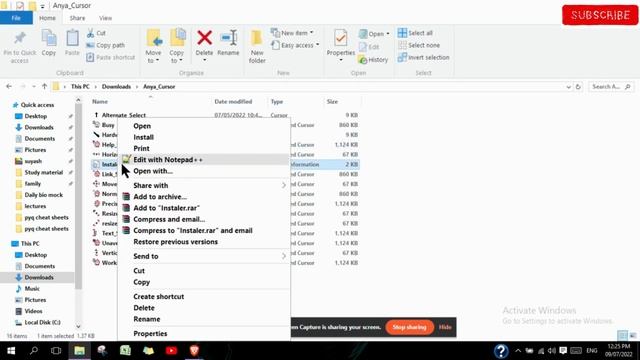Choose Open in context menu
The image size is (640, 360).
click(x=142, y=126)
